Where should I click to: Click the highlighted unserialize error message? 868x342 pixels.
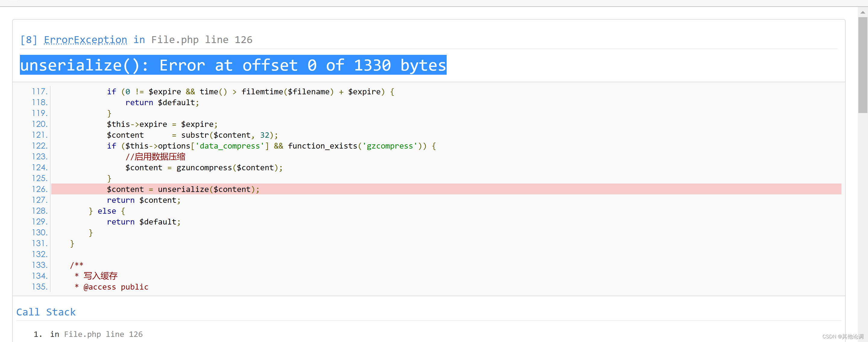click(233, 65)
